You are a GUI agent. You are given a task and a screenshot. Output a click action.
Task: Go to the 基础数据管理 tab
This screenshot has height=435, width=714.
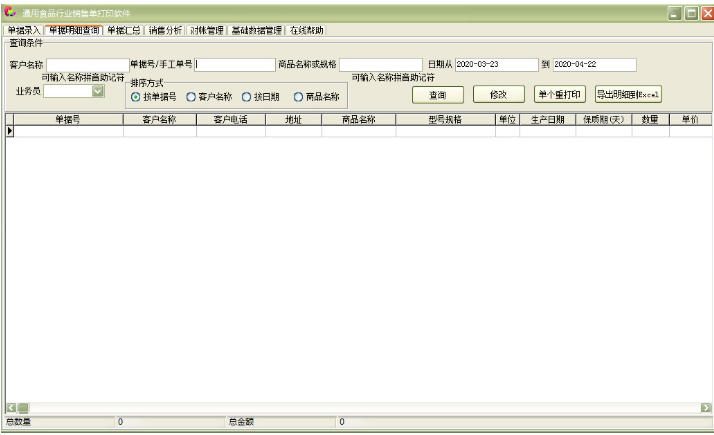coord(257,31)
